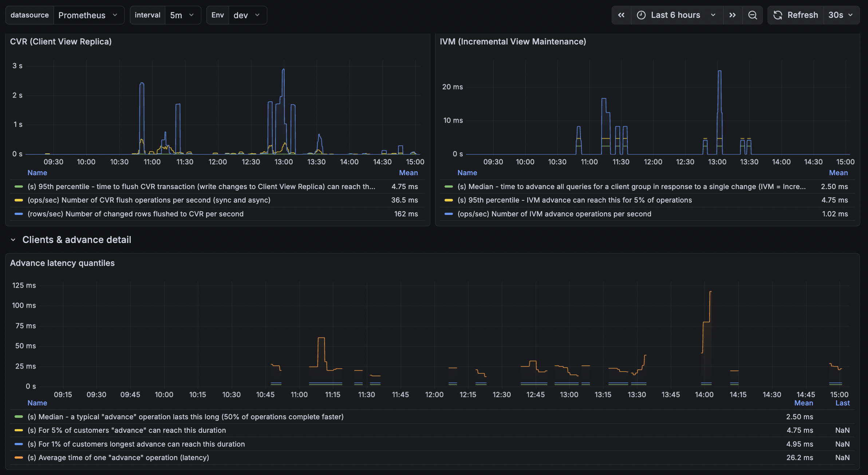
Task: Click orange swatch of Average advance latency series
Action: click(x=19, y=458)
